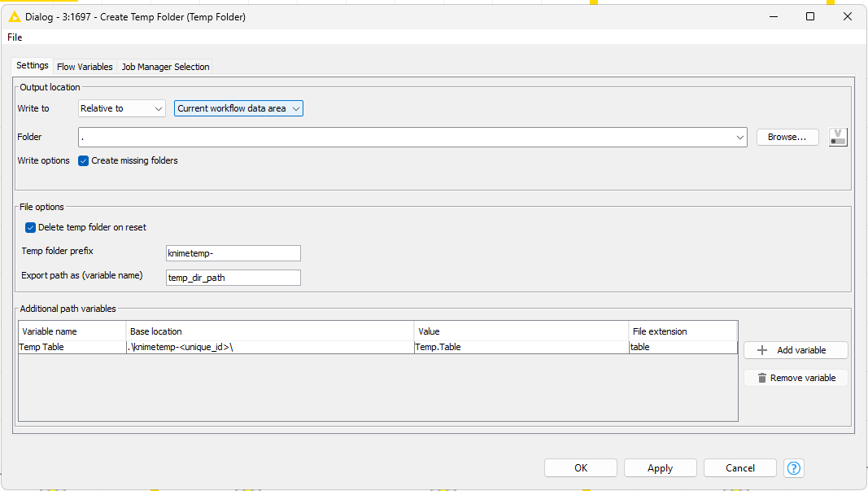Toggle Delete temp folder on reset

pyautogui.click(x=31, y=228)
